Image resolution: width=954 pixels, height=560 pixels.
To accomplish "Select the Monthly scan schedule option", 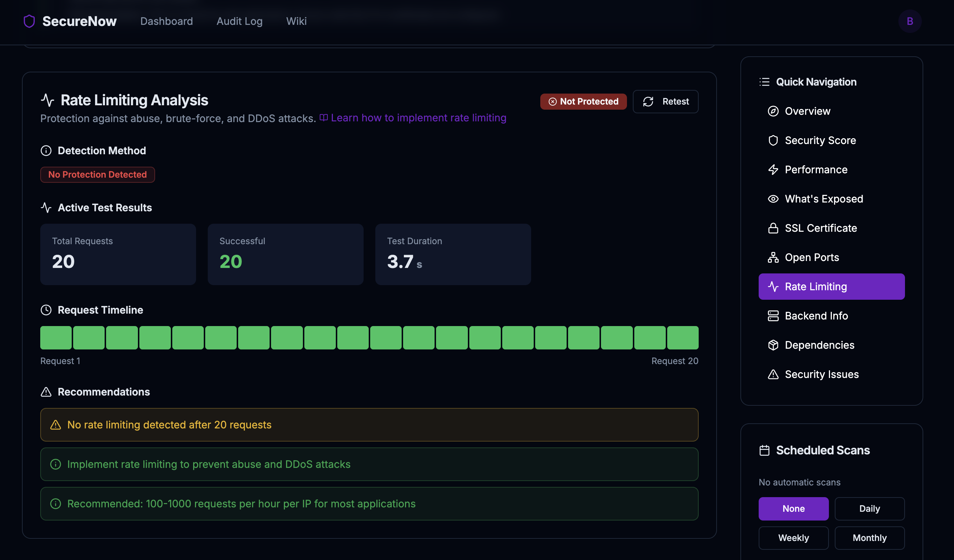I will click(870, 538).
